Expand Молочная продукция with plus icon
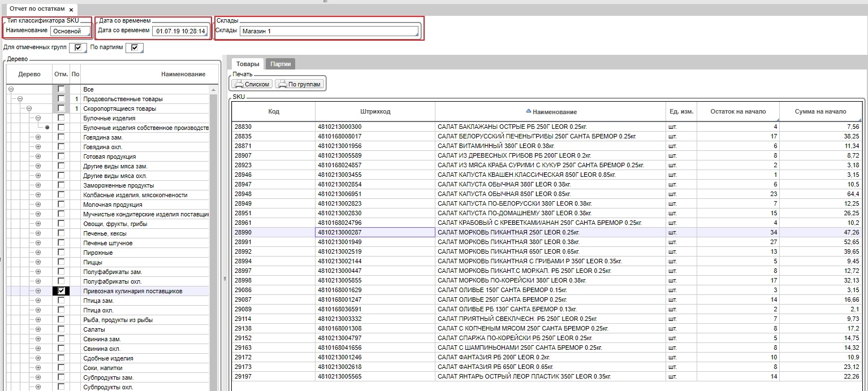Screen dimensions: 868x391 pyautogui.click(x=38, y=205)
